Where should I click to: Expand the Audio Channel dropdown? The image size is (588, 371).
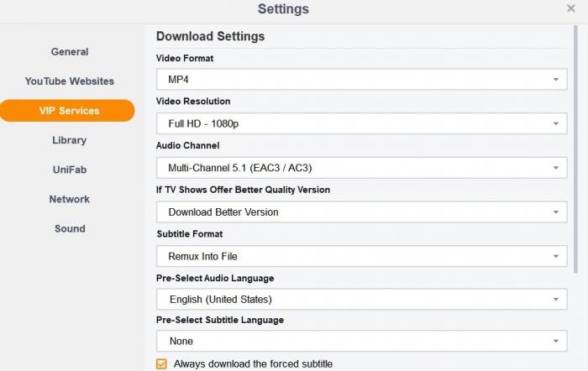tap(361, 168)
